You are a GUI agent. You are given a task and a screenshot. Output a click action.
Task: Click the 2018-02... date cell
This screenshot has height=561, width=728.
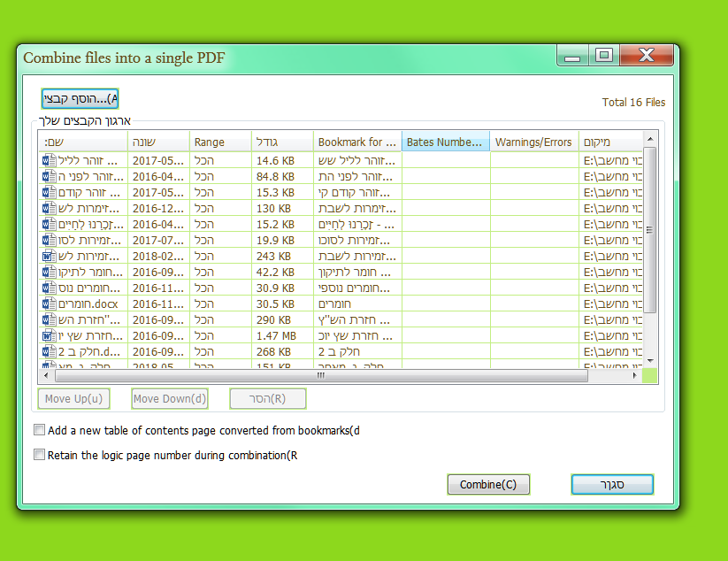coord(158,256)
